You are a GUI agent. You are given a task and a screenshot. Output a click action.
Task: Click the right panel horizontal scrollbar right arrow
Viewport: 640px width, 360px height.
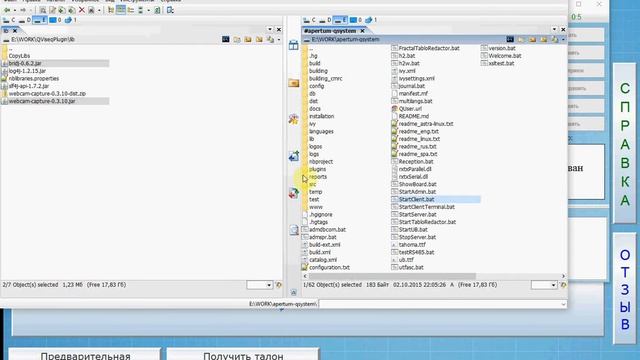coord(563,276)
